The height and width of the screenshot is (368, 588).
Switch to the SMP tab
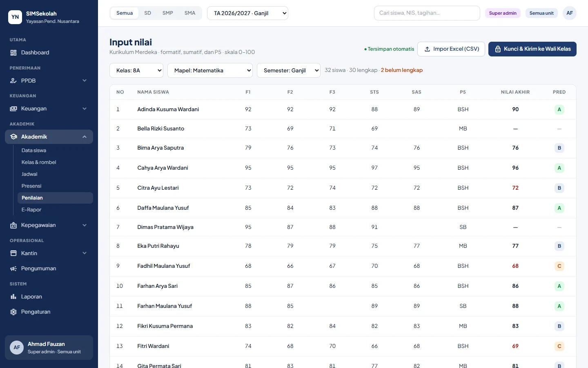click(x=168, y=13)
